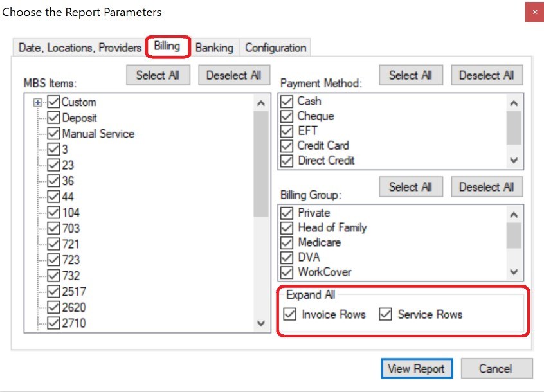Click Select All for Payment Method
Screen dimensions: 544x392
[411, 75]
